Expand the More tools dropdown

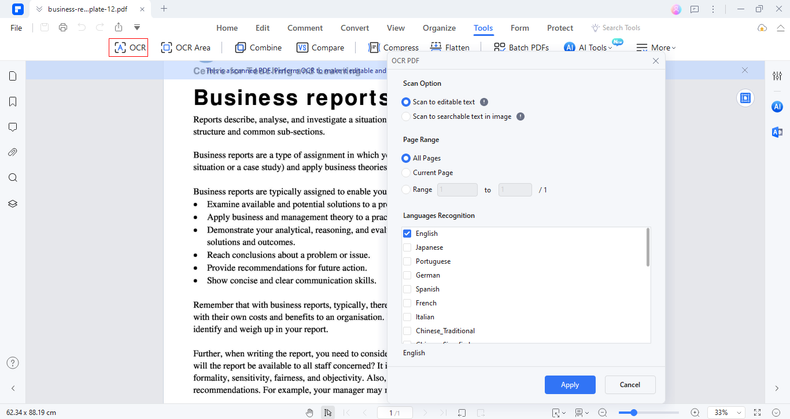click(656, 47)
